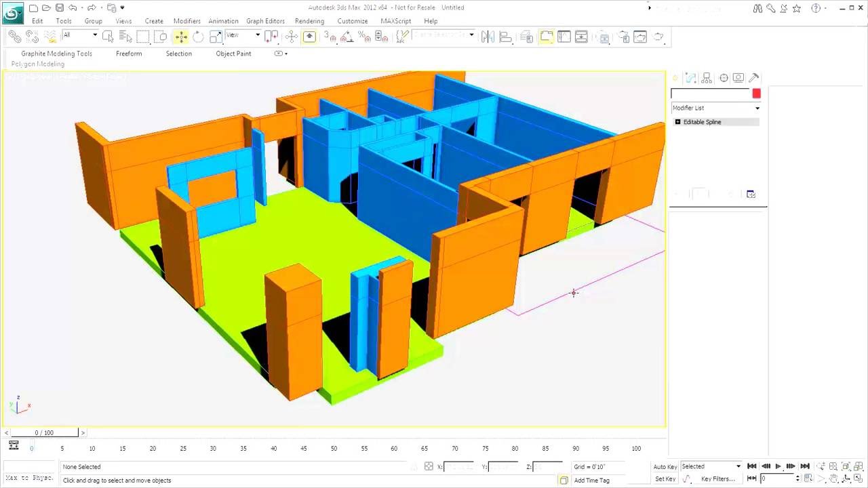Switch to the Utilities command panel
Screen dimensions: 868x488
pos(753,77)
